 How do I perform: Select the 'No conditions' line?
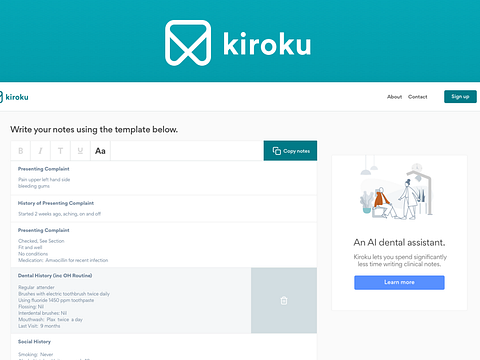33,254
